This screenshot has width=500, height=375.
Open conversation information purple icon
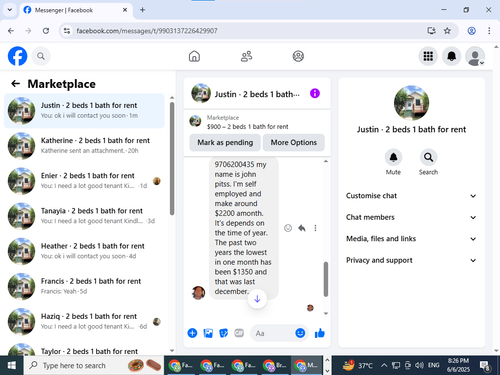[315, 93]
